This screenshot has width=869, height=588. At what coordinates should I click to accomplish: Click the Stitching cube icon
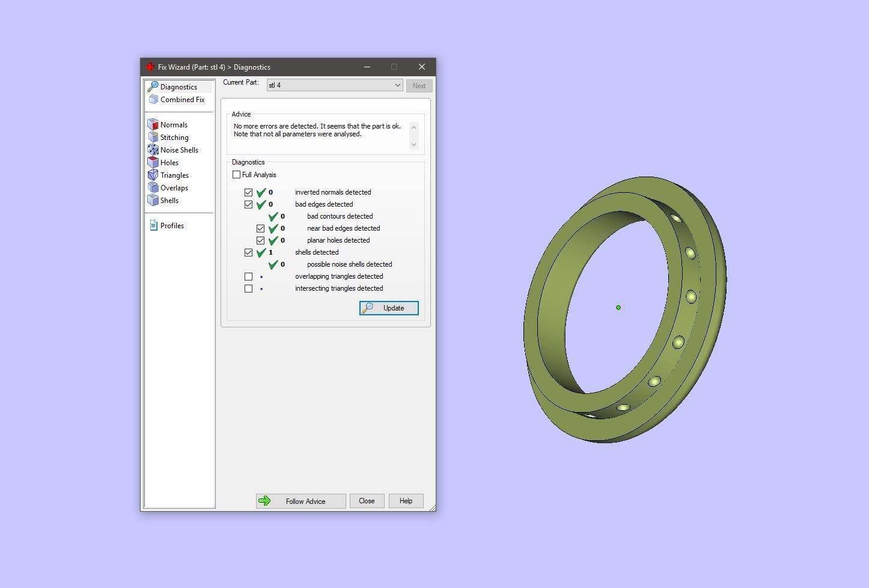153,138
